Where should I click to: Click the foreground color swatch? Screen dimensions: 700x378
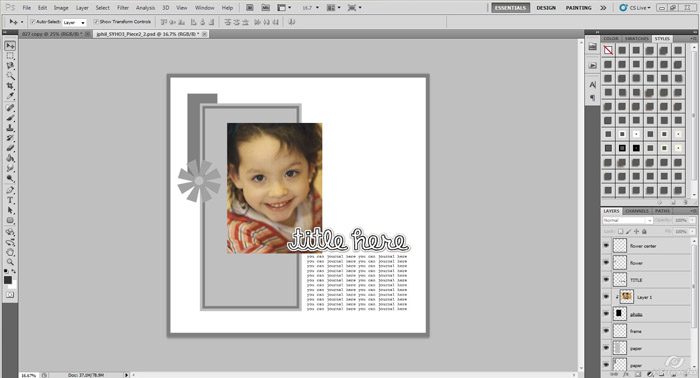[8, 280]
